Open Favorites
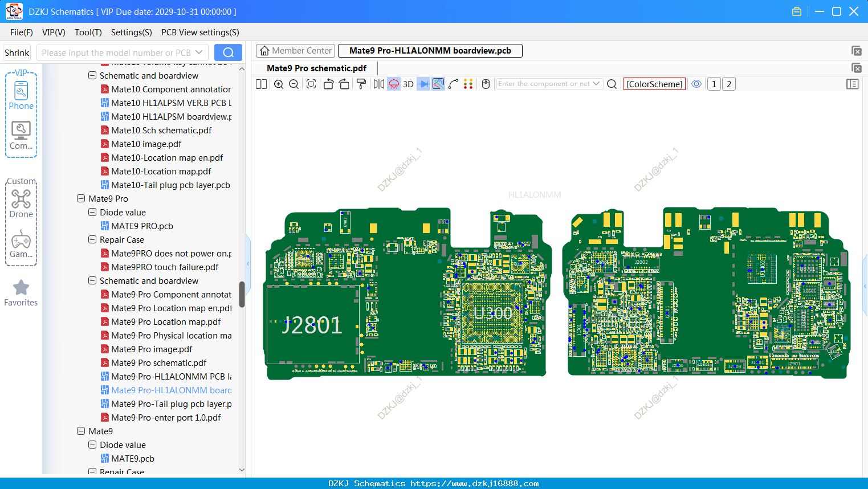The width and height of the screenshot is (868, 489). point(21,293)
